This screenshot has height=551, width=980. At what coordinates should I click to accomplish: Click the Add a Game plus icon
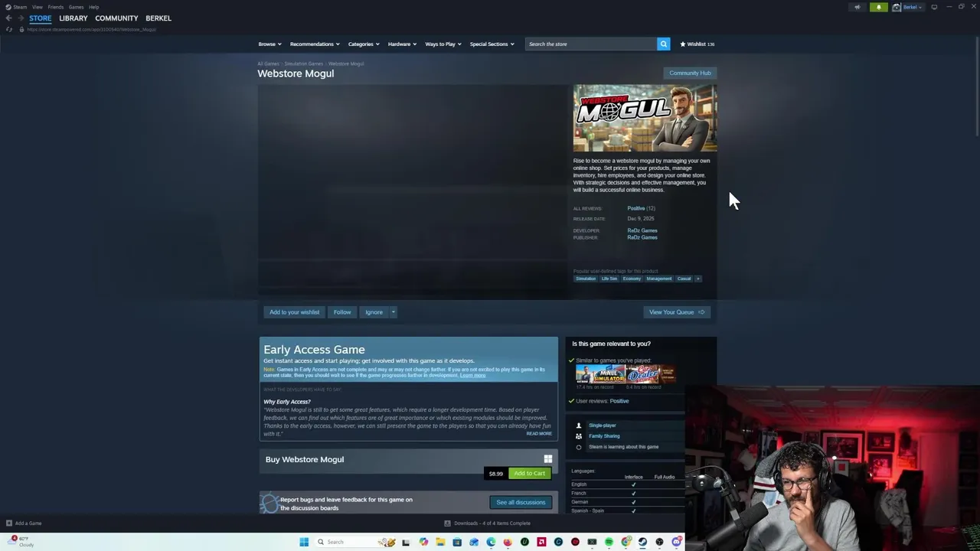[9, 523]
